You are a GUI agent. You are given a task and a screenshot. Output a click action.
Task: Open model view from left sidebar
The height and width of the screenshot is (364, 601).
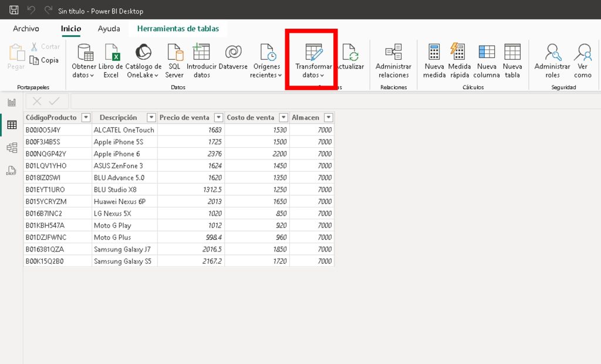pos(11,148)
